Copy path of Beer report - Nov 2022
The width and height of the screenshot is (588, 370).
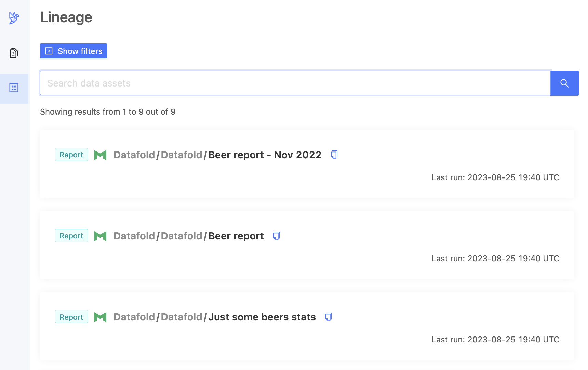(334, 155)
